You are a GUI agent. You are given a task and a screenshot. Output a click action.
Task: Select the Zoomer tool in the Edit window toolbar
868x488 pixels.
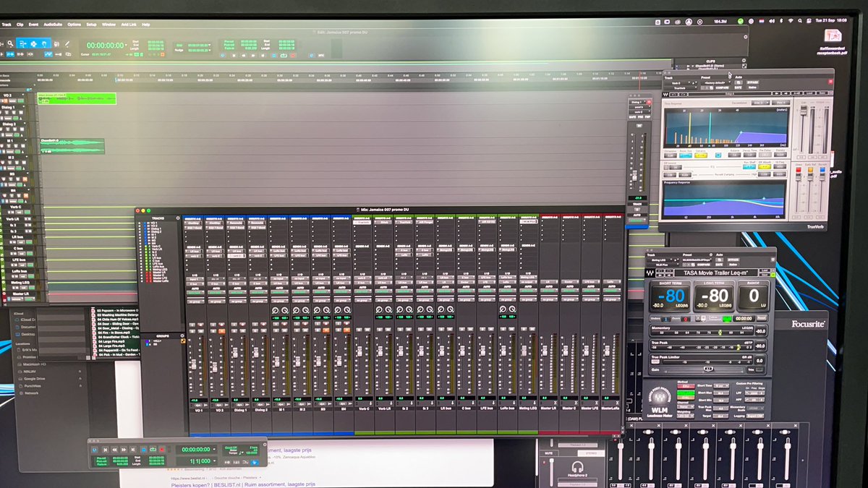[10, 43]
